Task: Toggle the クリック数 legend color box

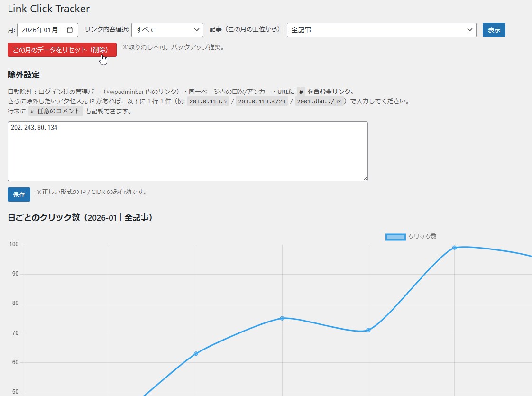Action: (x=395, y=237)
